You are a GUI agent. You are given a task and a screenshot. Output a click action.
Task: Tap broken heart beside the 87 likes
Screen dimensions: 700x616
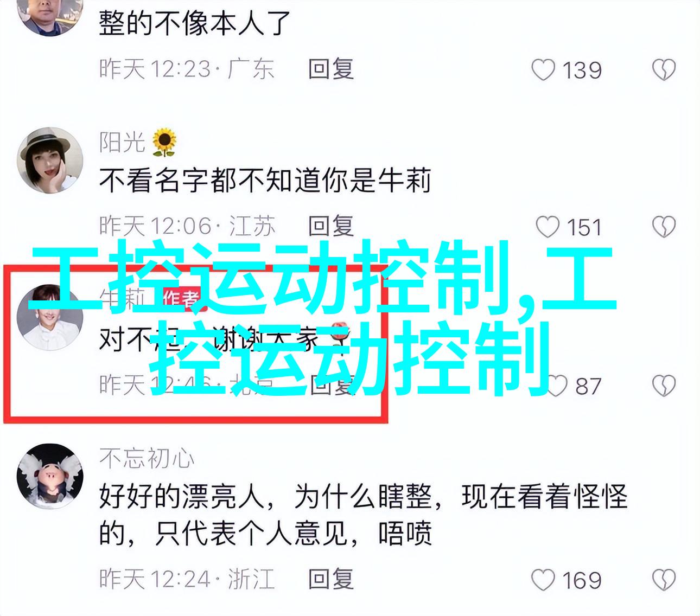point(664,386)
